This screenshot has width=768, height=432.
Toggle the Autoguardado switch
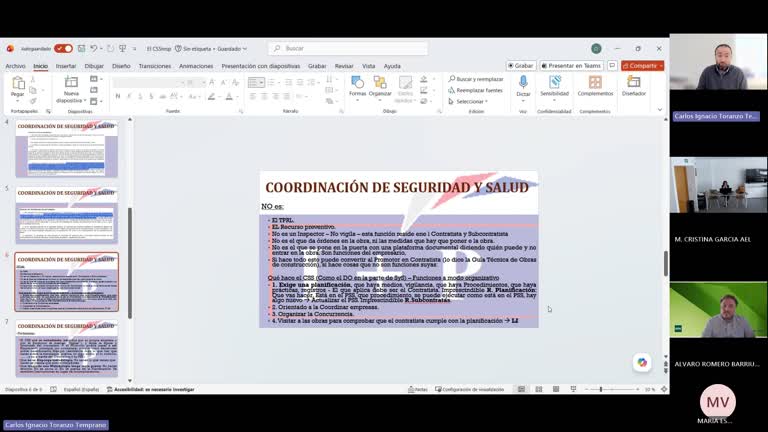[x=63, y=48]
